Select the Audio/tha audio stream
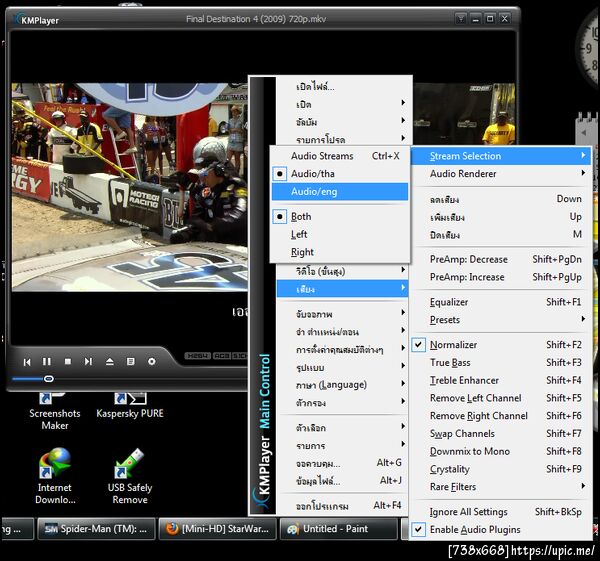Screen dimensions: 600x561 coord(340,174)
